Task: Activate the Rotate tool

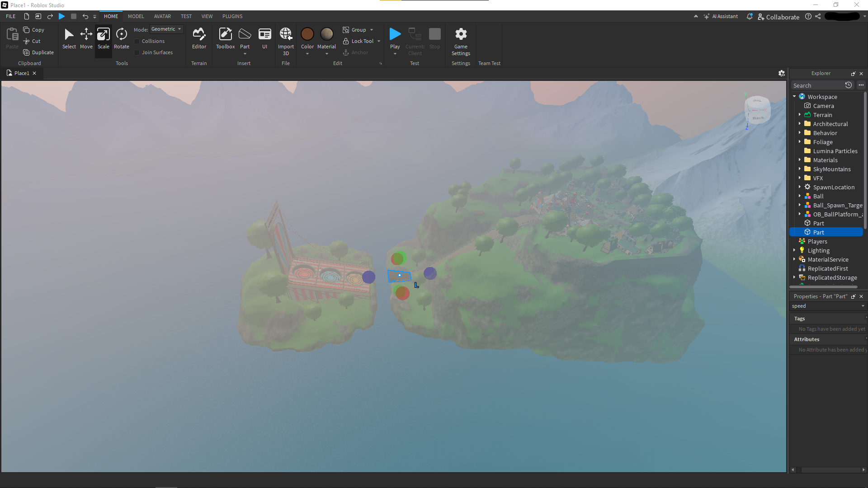Action: click(122, 38)
